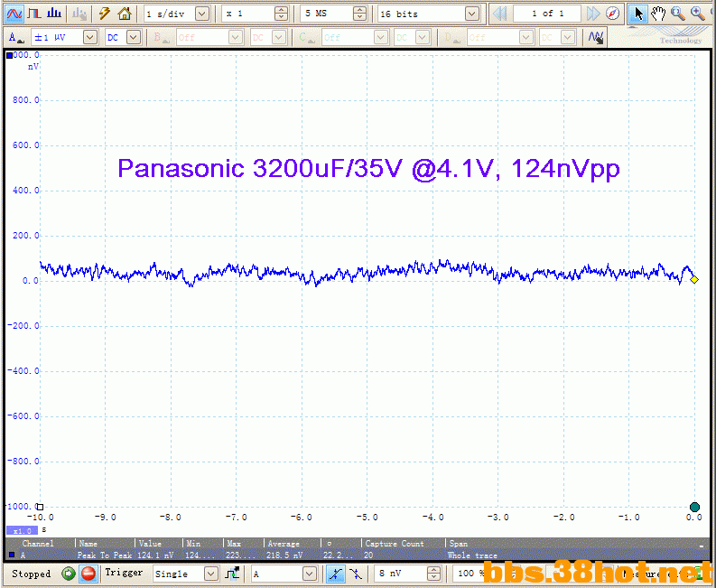Open the signal generator icon
This screenshot has width=716, height=588.
tap(79, 14)
